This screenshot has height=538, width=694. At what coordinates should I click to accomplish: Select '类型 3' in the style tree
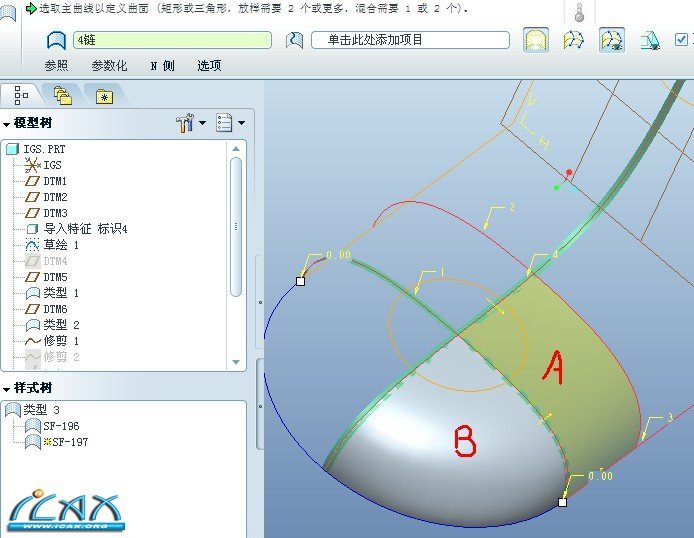click(x=32, y=410)
